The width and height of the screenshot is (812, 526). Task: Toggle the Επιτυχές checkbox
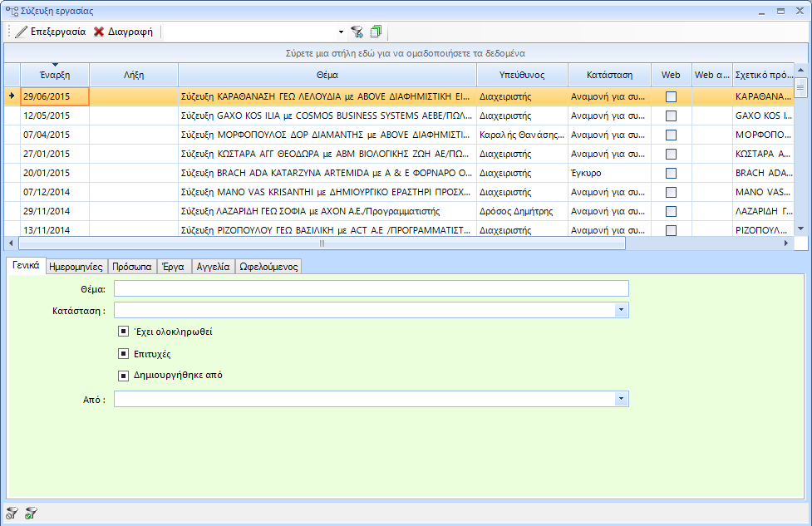pyautogui.click(x=123, y=353)
